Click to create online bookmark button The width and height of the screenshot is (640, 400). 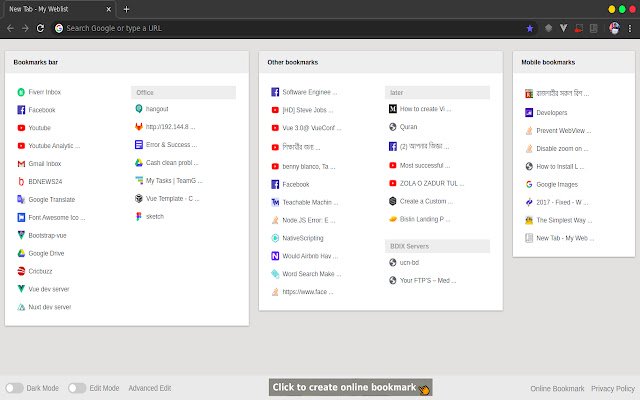click(351, 387)
